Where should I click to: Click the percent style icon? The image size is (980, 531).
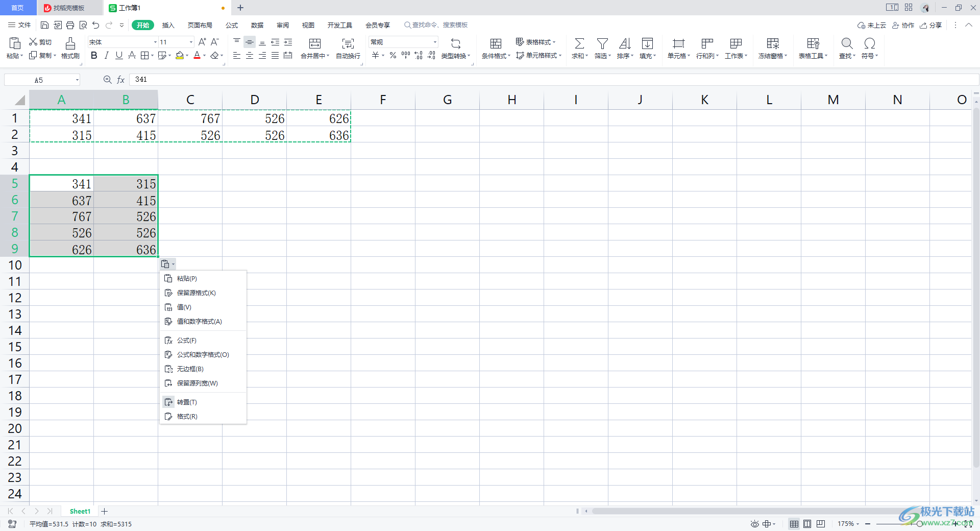pyautogui.click(x=393, y=55)
